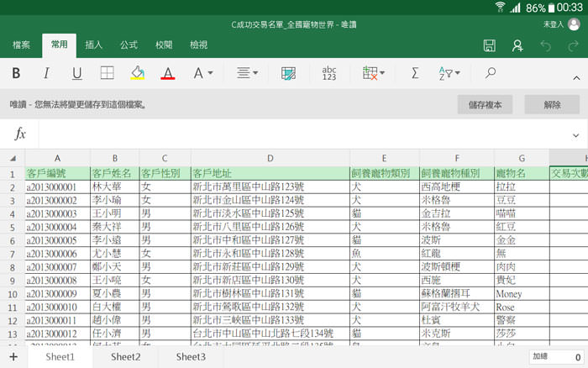Open insert/delete cells dropdown
This screenshot has width=588, height=368.
(x=374, y=74)
